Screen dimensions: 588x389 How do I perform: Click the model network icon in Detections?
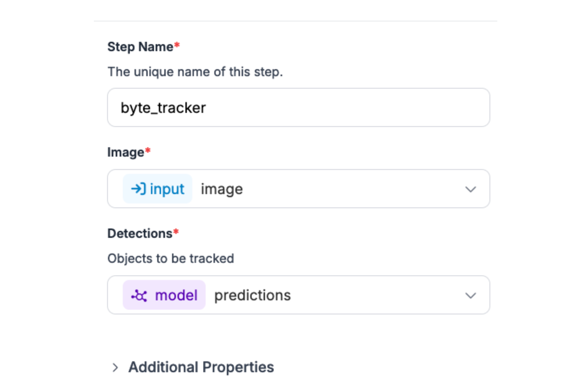(139, 296)
